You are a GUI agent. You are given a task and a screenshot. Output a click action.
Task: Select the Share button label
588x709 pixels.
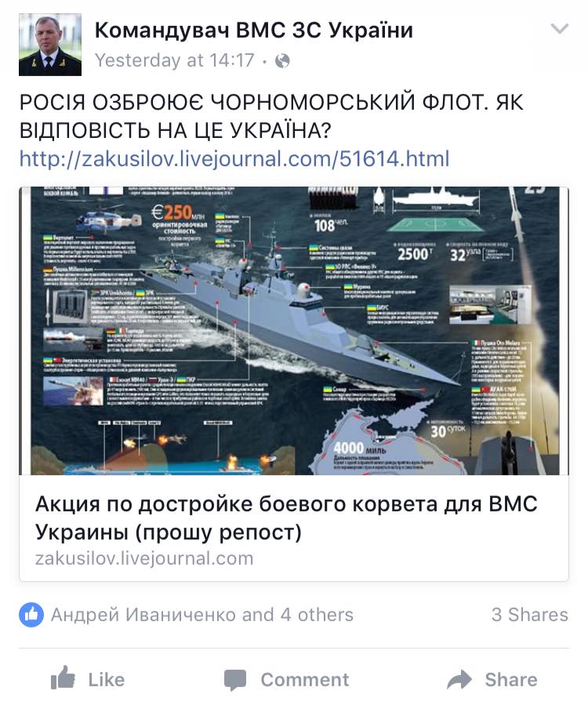[511, 680]
